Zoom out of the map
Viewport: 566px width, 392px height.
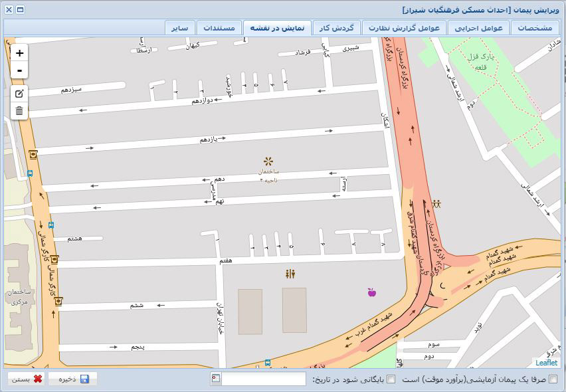coord(19,70)
